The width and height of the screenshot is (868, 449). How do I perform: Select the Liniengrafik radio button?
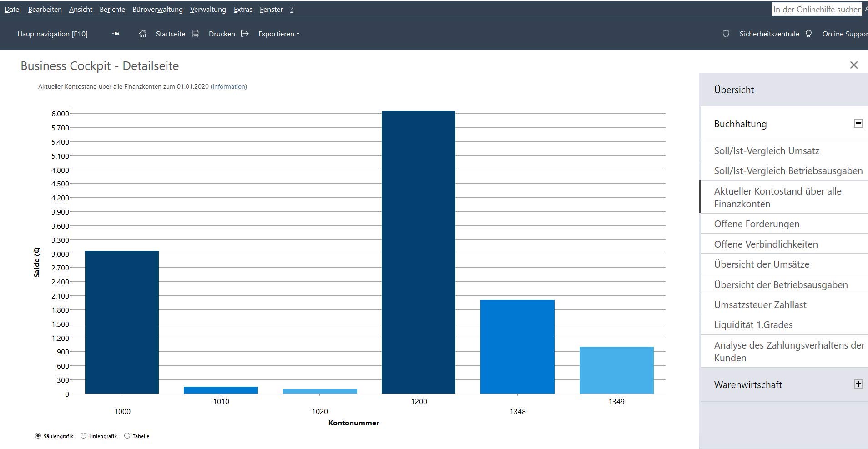[83, 435]
